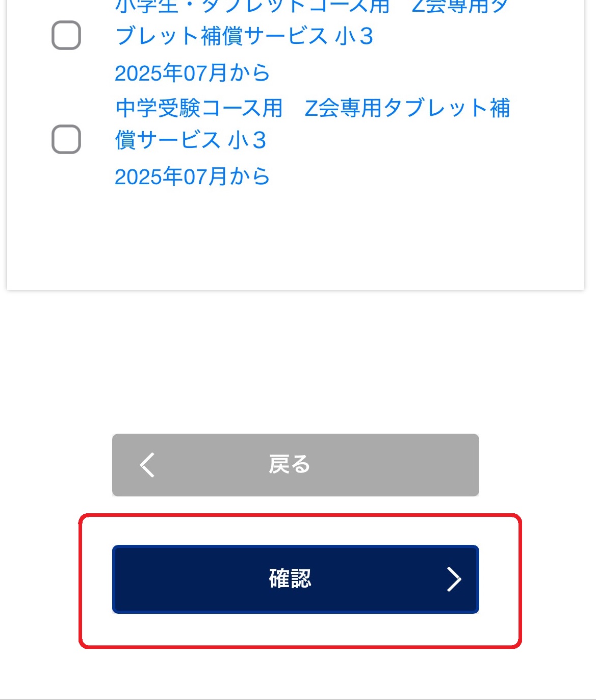Tick the 中学受験コース用 補償サービス checkbox
Image resolution: width=596 pixels, height=700 pixels.
[x=66, y=139]
